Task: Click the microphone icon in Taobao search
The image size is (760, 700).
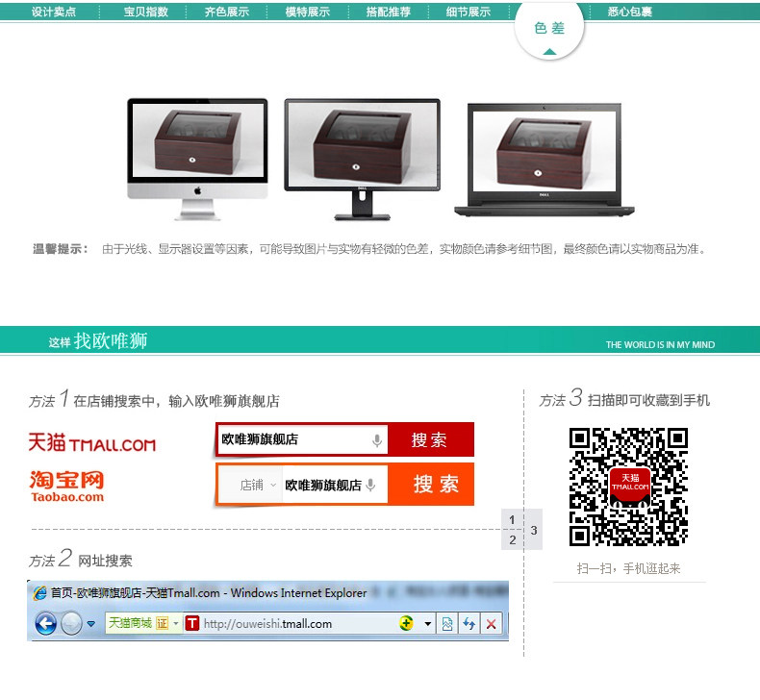Action: click(370, 485)
